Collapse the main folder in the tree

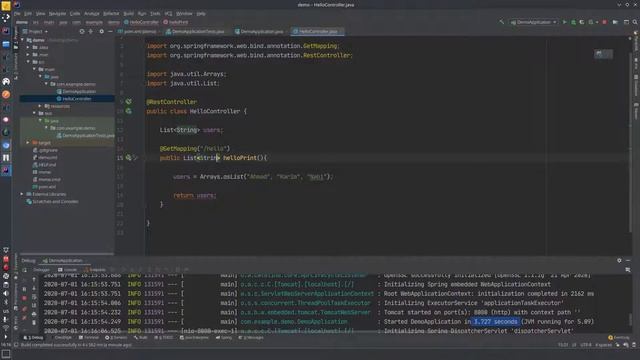(34, 69)
